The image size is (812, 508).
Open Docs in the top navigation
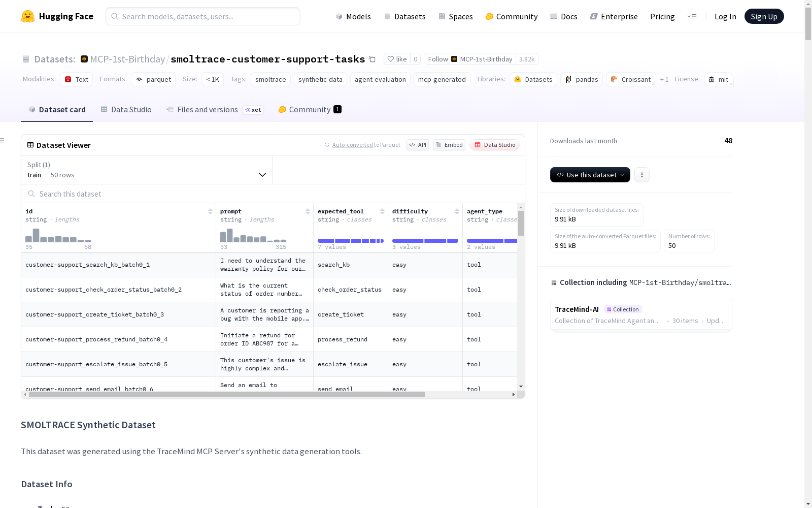point(564,16)
